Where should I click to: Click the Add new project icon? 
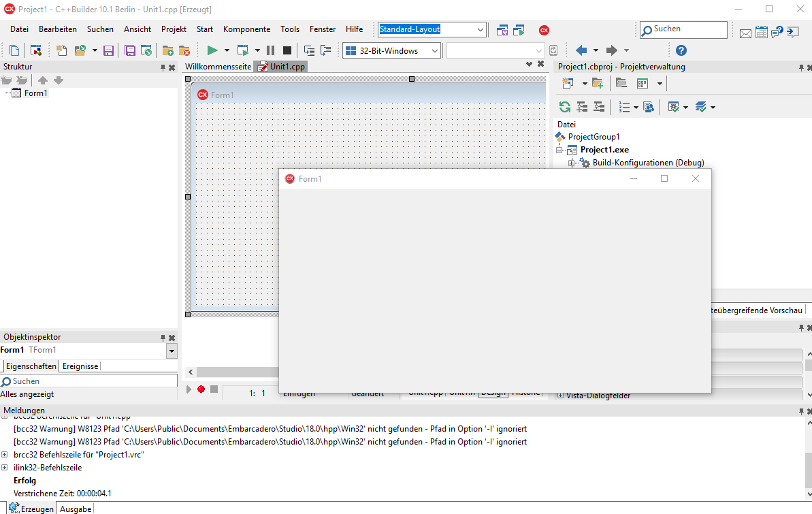click(568, 83)
